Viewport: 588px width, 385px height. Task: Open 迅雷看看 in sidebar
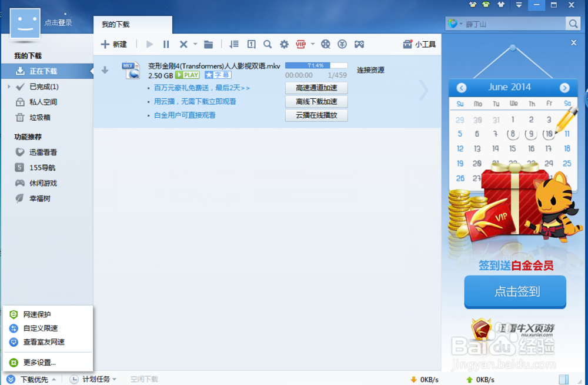pos(43,152)
